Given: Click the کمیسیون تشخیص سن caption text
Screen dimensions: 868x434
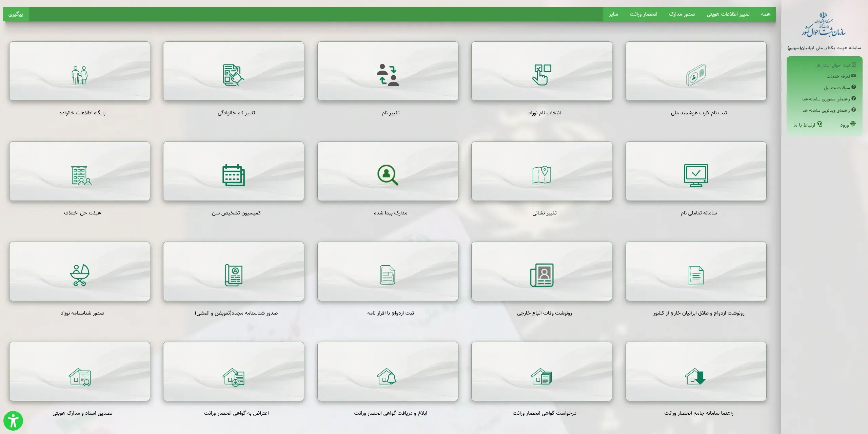Looking at the screenshot, I should coord(236,213).
